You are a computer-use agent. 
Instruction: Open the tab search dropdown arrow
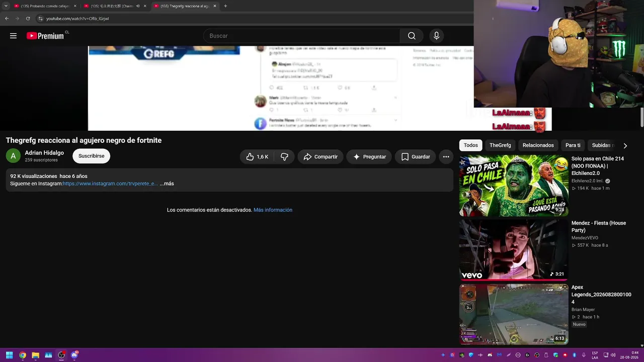pyautogui.click(x=6, y=6)
